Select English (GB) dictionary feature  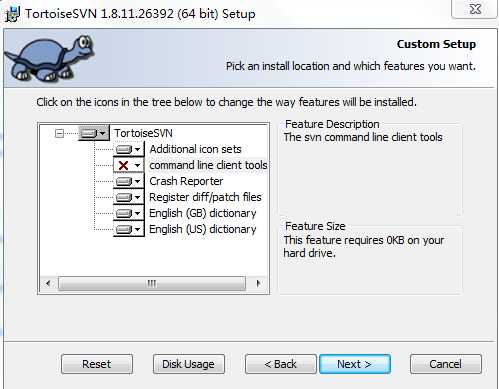(x=203, y=213)
